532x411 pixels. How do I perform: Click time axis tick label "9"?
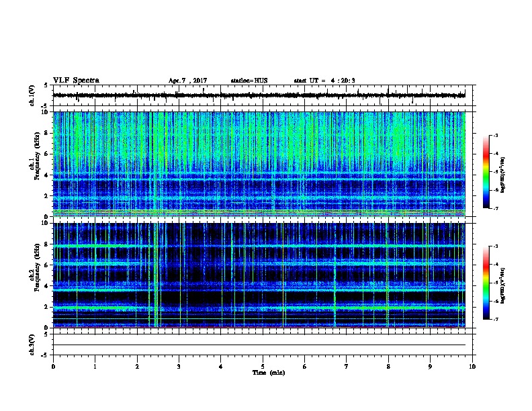pos(430,367)
